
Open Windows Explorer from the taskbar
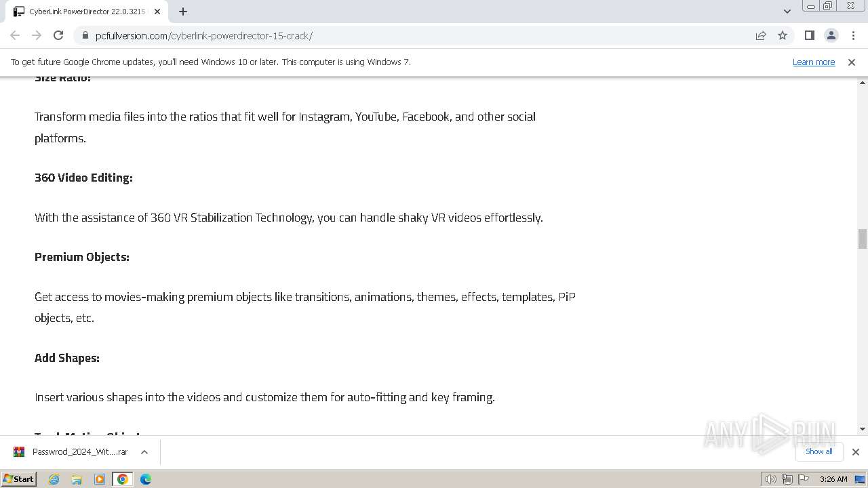[77, 479]
